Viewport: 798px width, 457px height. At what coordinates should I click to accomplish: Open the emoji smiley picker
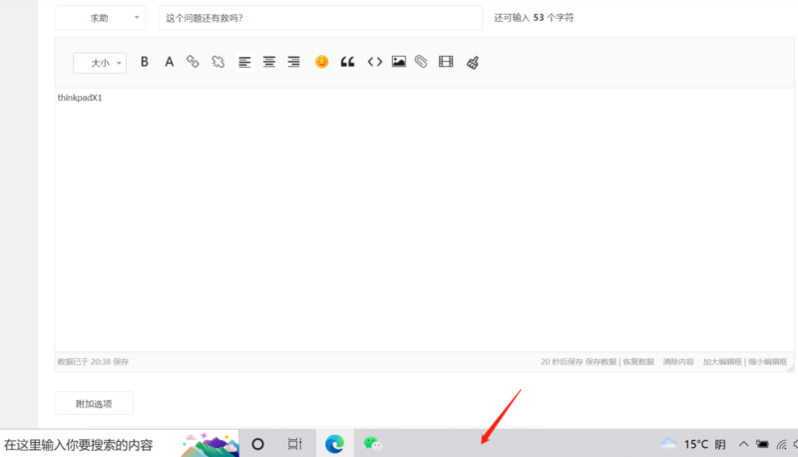tap(322, 62)
